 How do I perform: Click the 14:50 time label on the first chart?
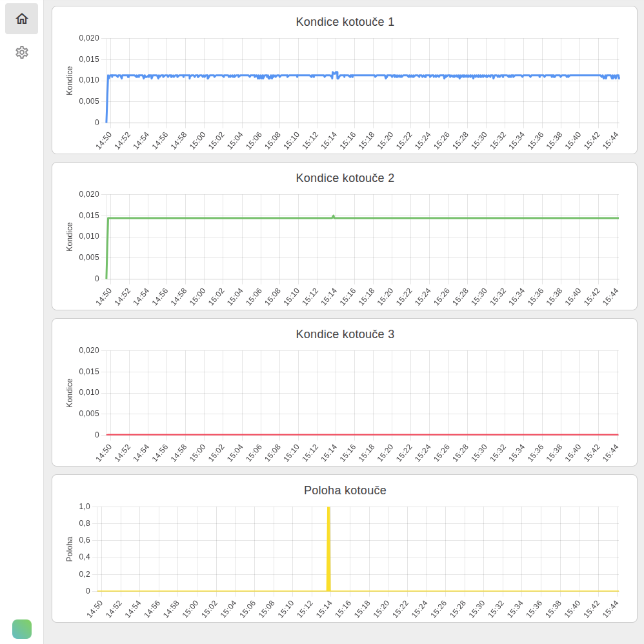pyautogui.click(x=103, y=139)
